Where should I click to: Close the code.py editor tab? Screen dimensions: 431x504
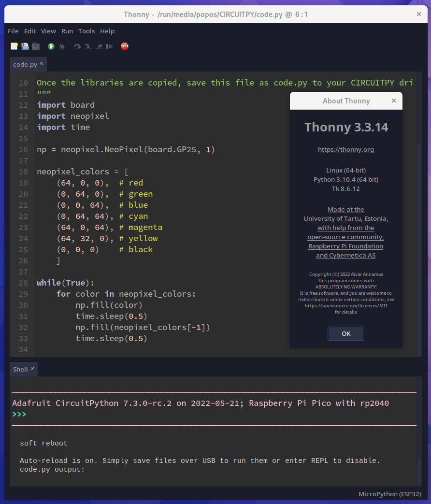[42, 64]
